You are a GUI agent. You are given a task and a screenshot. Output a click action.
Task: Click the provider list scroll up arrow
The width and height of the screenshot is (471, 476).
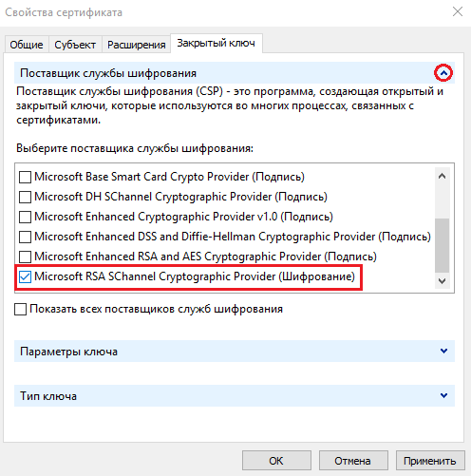pos(443,176)
